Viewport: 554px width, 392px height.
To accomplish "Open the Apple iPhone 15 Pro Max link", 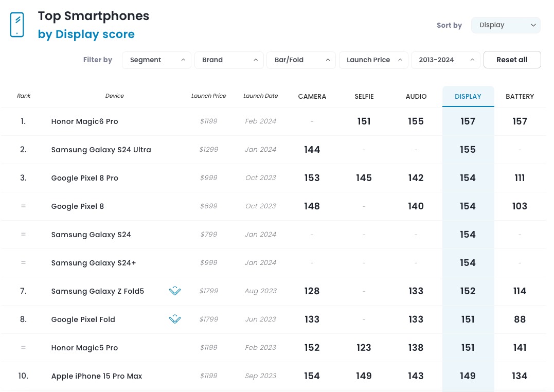I will [x=97, y=376].
